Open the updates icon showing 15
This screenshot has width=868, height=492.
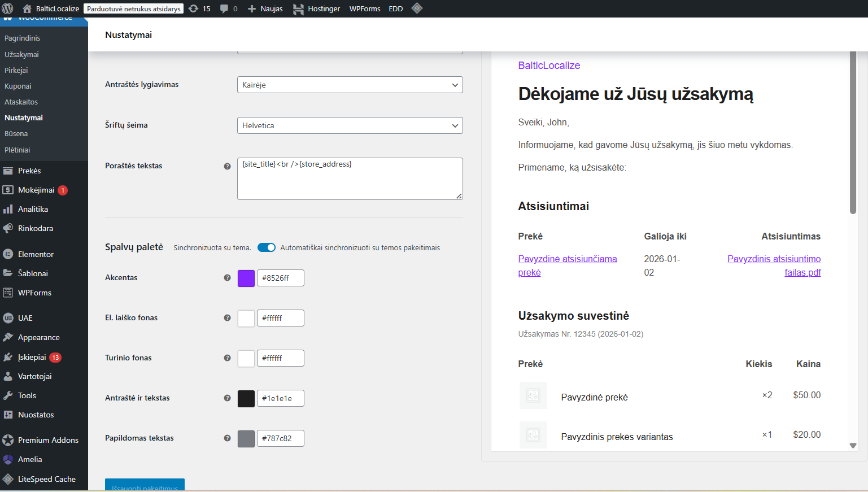click(194, 8)
